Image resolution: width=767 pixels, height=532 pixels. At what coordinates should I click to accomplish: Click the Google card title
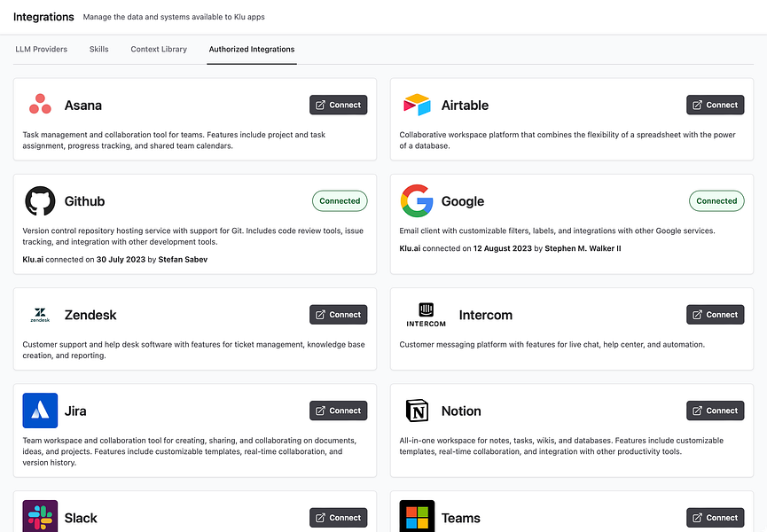pos(463,201)
